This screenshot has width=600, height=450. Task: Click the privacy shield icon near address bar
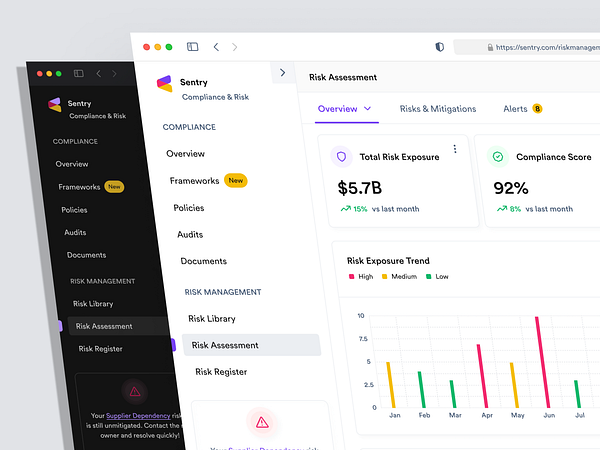[x=440, y=47]
